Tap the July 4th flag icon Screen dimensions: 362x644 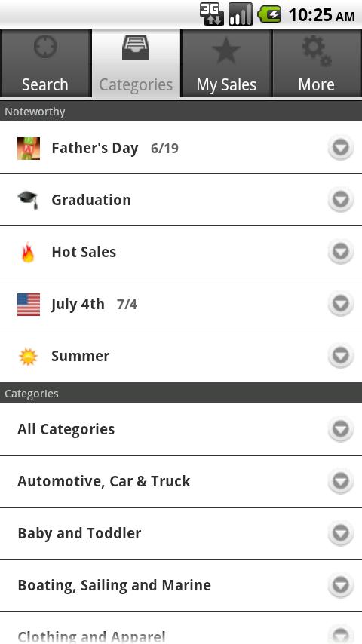[29, 305]
